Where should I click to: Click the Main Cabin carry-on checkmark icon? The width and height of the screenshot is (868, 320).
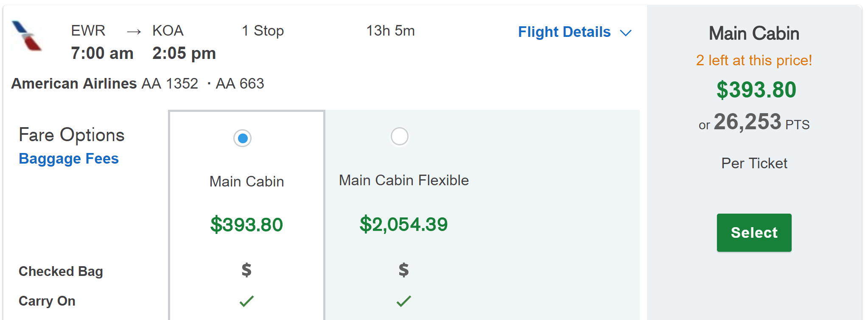tap(246, 301)
